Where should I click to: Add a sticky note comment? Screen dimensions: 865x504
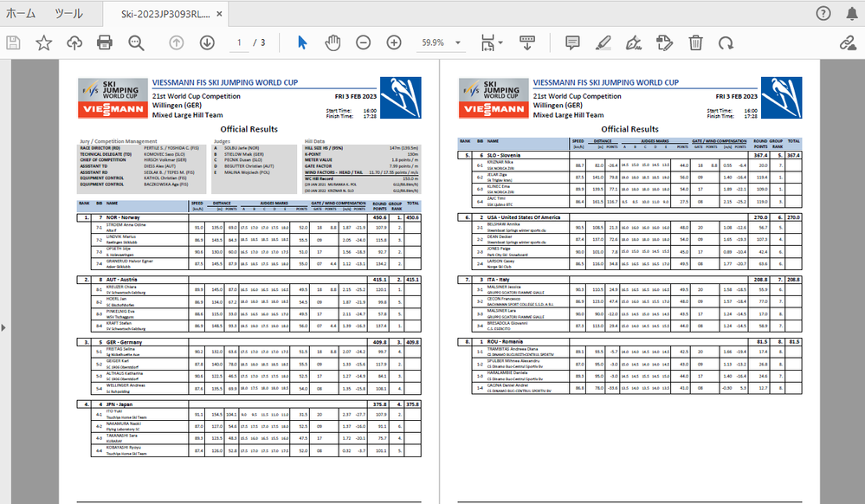572,42
